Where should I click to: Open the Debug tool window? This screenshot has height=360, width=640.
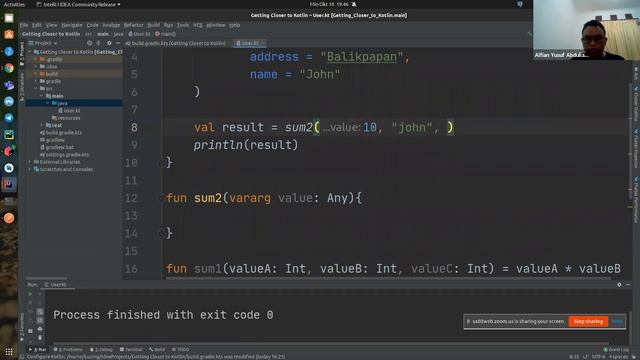(101, 350)
